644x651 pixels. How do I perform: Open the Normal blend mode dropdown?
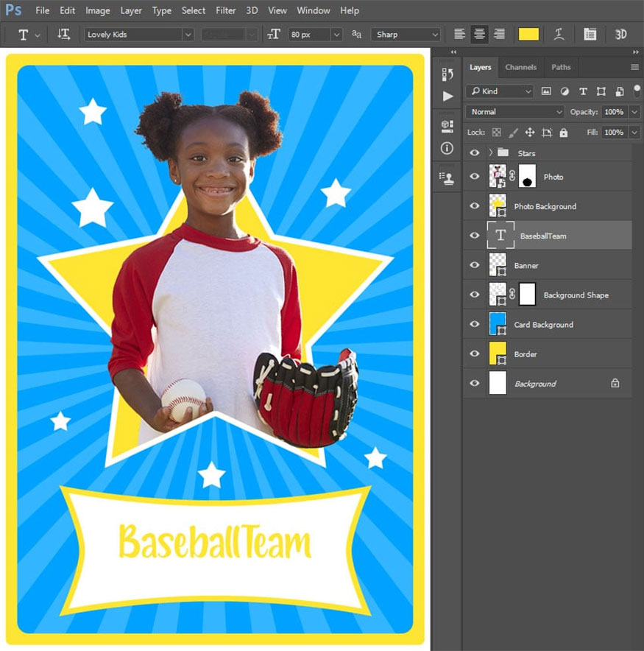(x=514, y=112)
